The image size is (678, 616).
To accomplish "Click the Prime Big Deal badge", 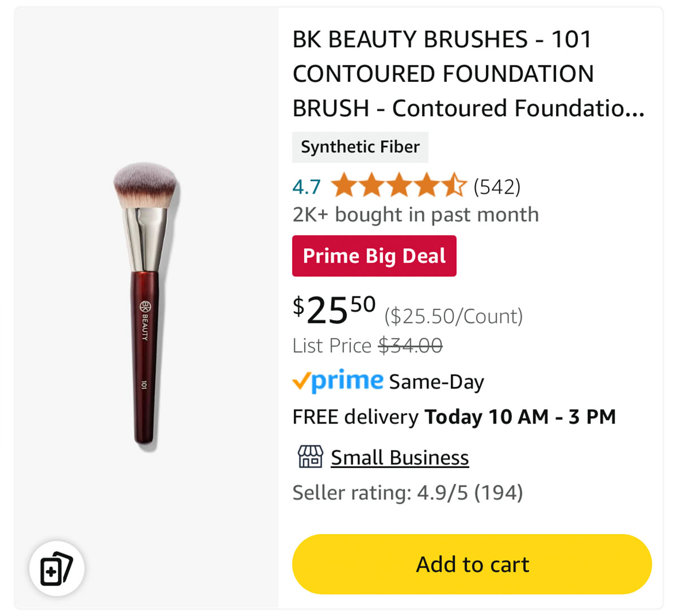I will 374,256.
